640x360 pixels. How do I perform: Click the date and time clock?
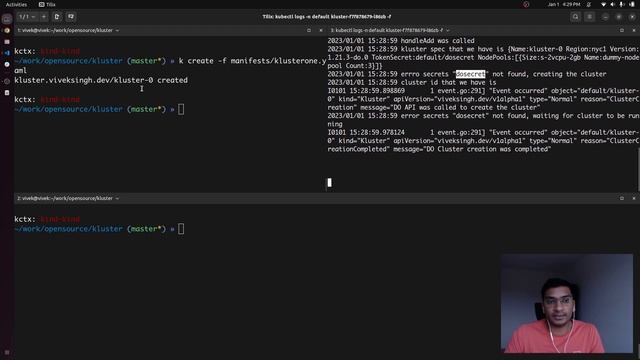(564, 4)
